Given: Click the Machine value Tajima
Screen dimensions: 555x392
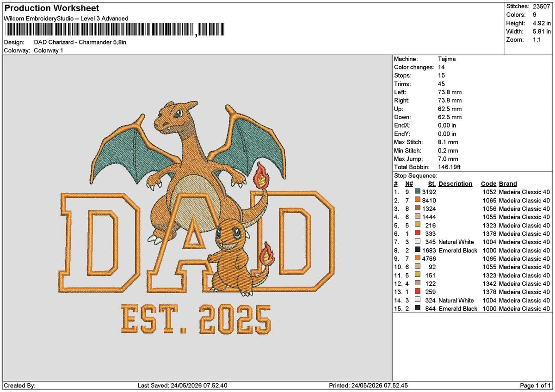Looking at the screenshot, I should click(x=447, y=59).
